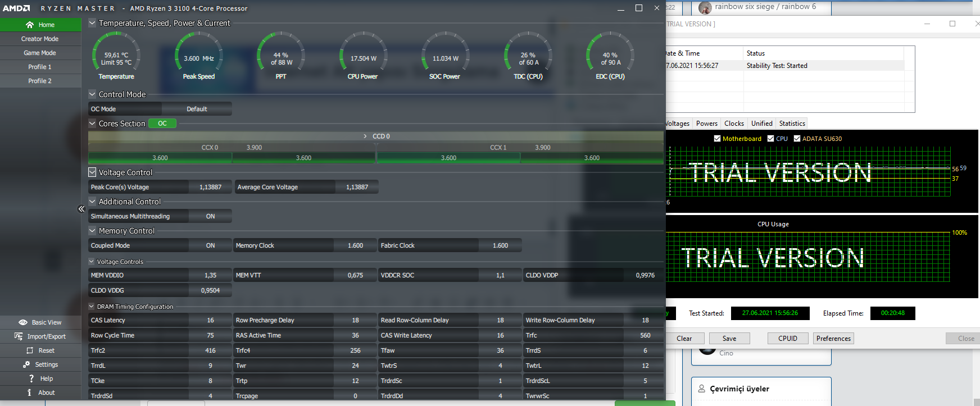
Task: Select Creator Mode profile
Action: pyautogui.click(x=40, y=39)
